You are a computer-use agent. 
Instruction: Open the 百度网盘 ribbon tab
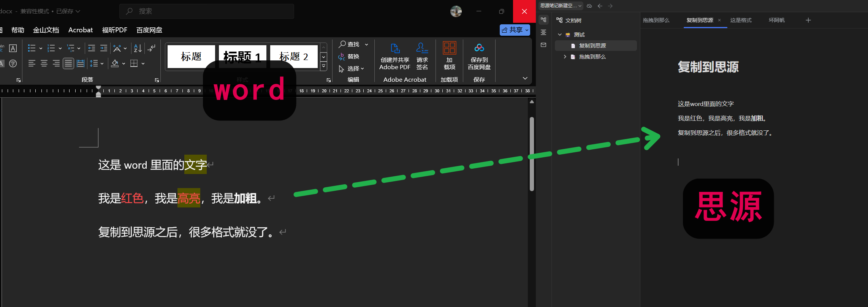(x=149, y=30)
